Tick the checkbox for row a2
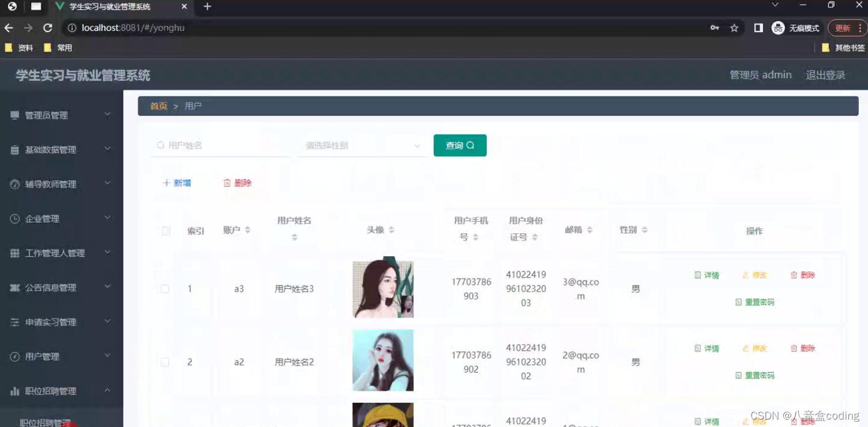This screenshot has width=868, height=427. pyautogui.click(x=165, y=362)
